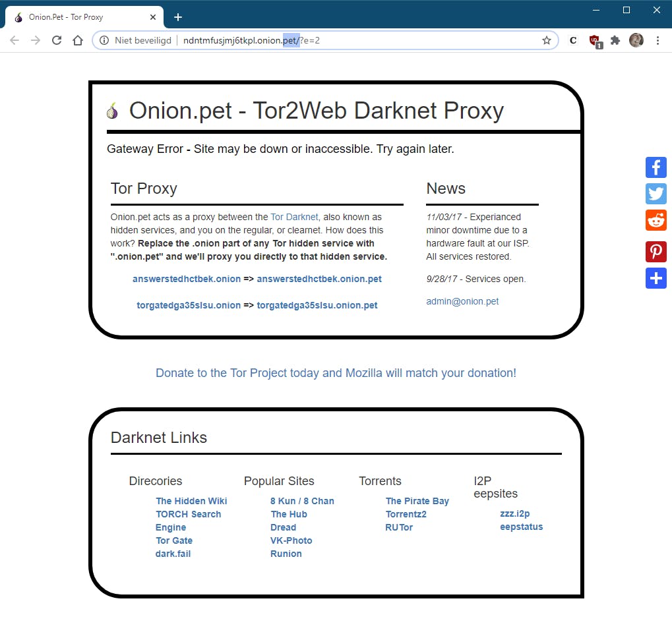Click the '9/28/17 - Services open.' news entry
The image size is (672, 638).
click(475, 279)
